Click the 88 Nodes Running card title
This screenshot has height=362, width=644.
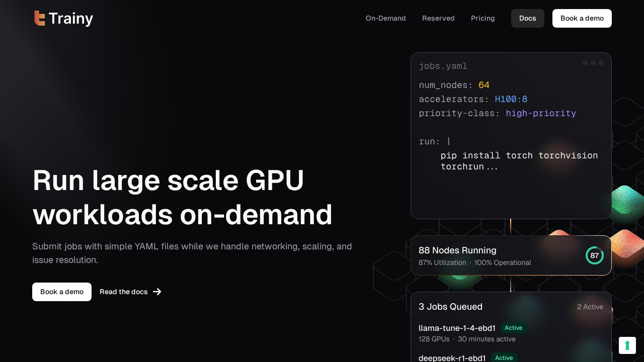pyautogui.click(x=457, y=250)
